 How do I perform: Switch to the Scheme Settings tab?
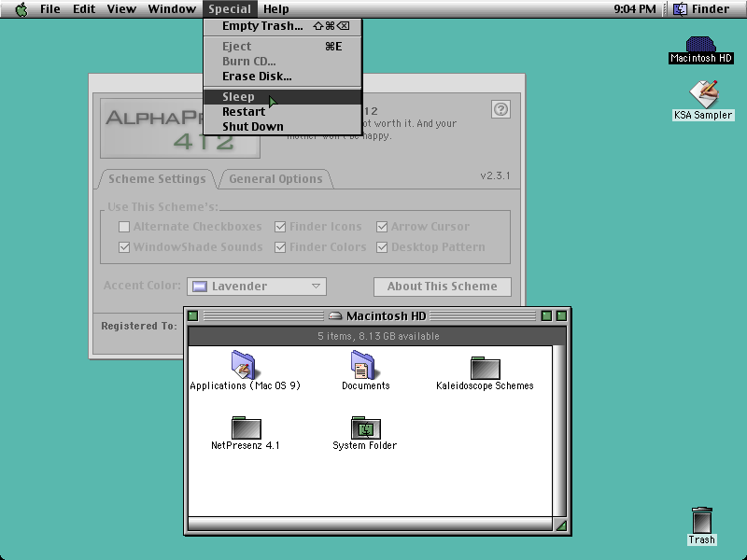[x=157, y=179]
